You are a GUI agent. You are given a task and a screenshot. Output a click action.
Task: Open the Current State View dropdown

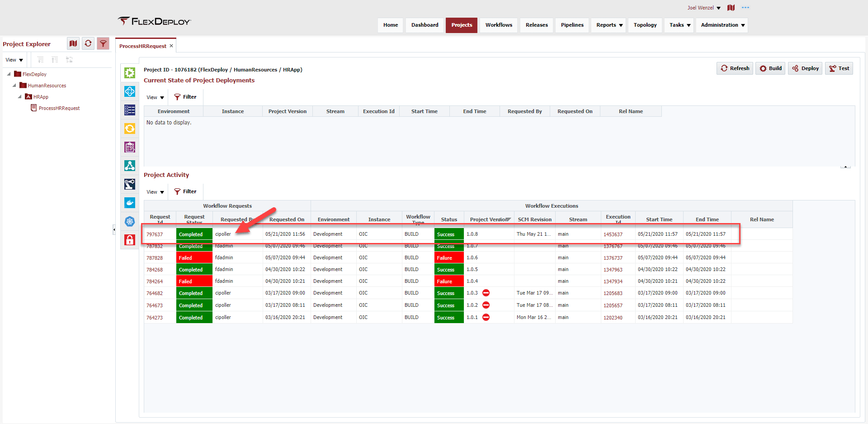click(x=155, y=97)
